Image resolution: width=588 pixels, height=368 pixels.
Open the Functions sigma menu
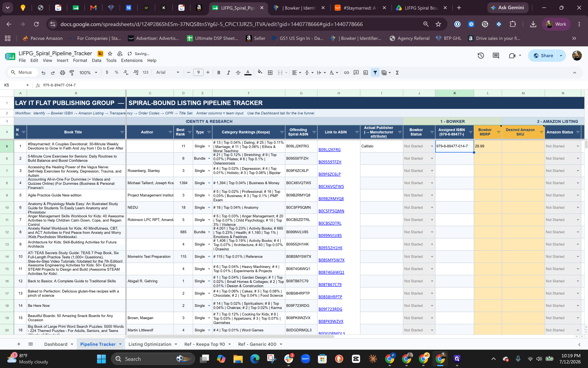tap(397, 72)
